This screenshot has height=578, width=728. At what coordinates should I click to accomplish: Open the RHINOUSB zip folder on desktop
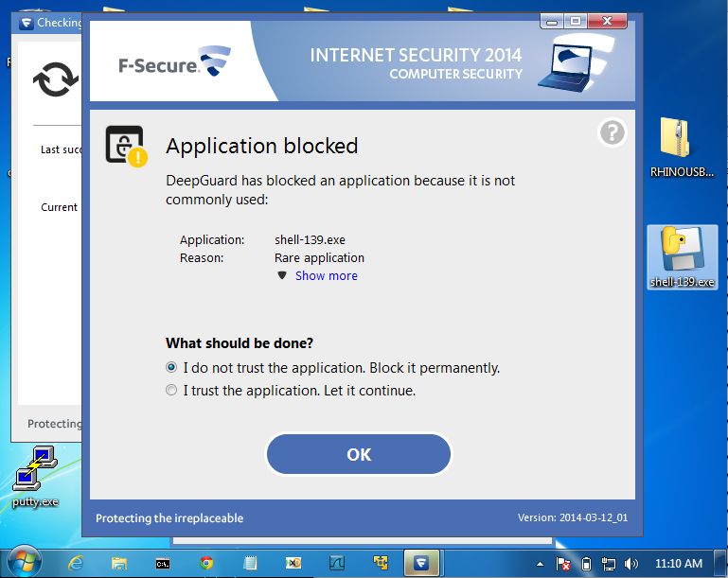(x=681, y=148)
